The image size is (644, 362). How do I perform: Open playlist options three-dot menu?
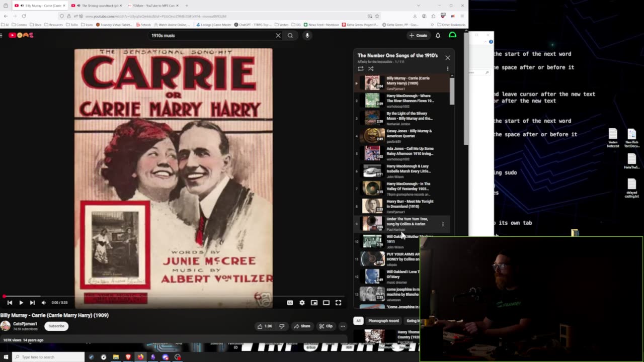[x=447, y=69]
